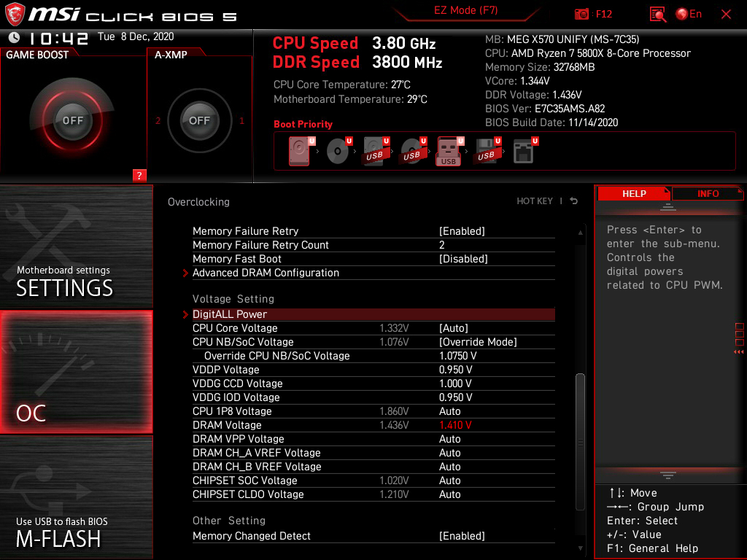This screenshot has width=747, height=560.
Task: Select the Memory Fast Boot row label
Action: pos(237,259)
